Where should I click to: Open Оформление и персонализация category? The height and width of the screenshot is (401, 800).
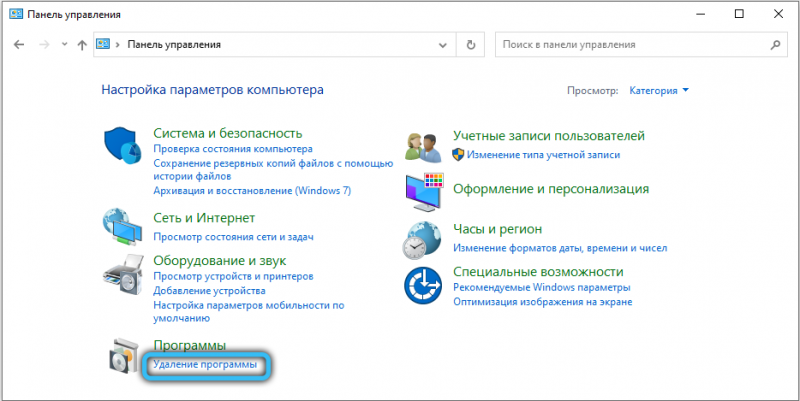pyautogui.click(x=551, y=189)
